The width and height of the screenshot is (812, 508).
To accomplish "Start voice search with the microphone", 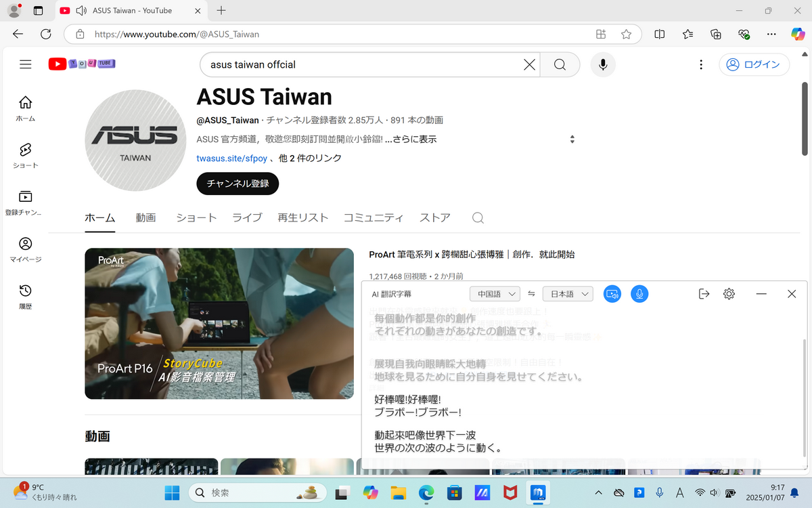I will (x=602, y=65).
